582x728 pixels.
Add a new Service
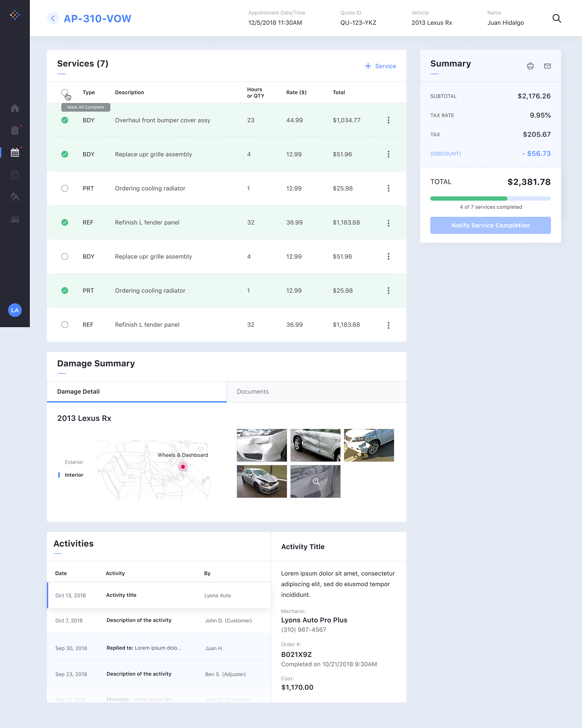(x=380, y=66)
